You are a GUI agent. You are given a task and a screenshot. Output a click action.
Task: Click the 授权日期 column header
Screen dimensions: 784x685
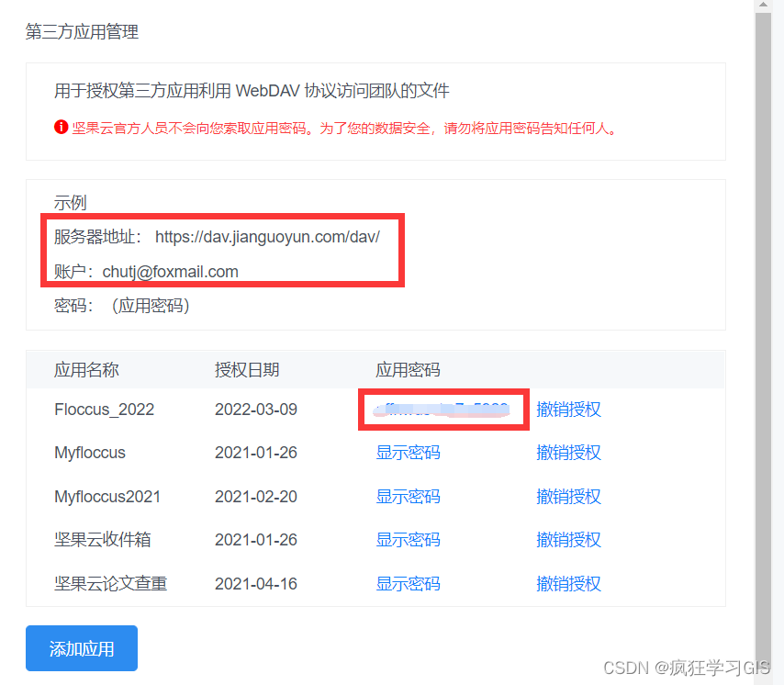tap(247, 370)
